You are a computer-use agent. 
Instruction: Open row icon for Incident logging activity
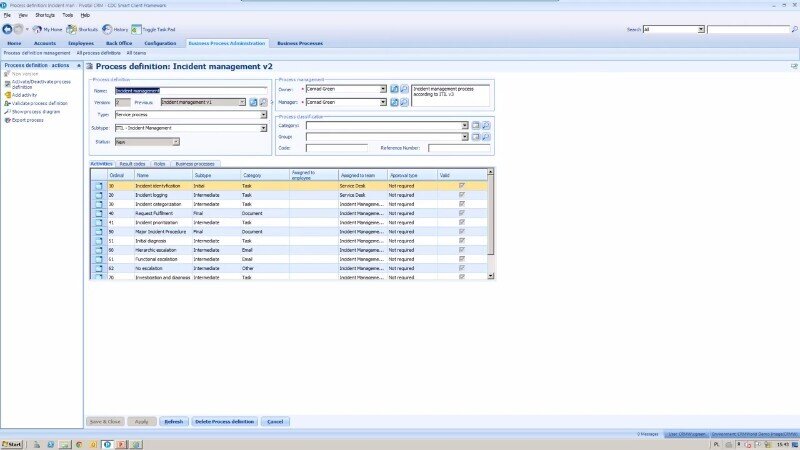pos(98,195)
